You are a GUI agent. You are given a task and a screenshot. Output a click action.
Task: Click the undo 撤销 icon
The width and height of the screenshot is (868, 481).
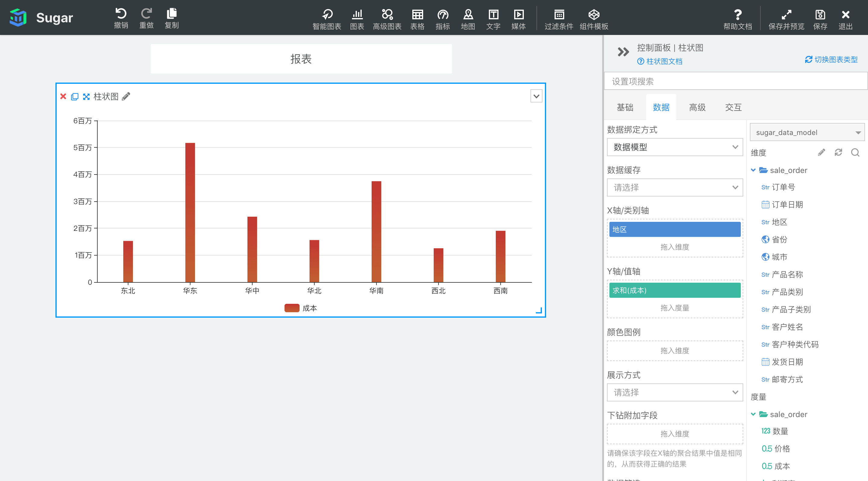[x=121, y=13]
